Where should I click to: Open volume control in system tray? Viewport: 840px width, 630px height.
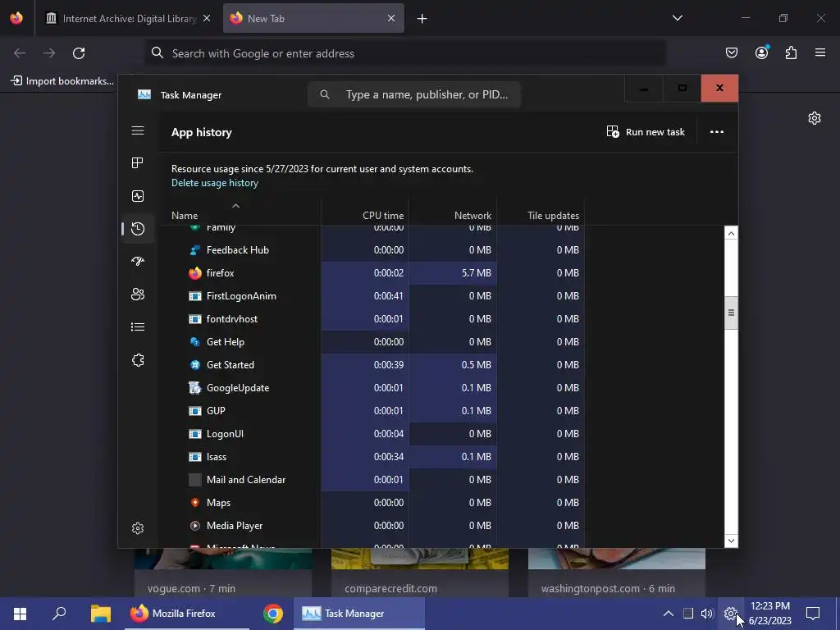pos(707,614)
